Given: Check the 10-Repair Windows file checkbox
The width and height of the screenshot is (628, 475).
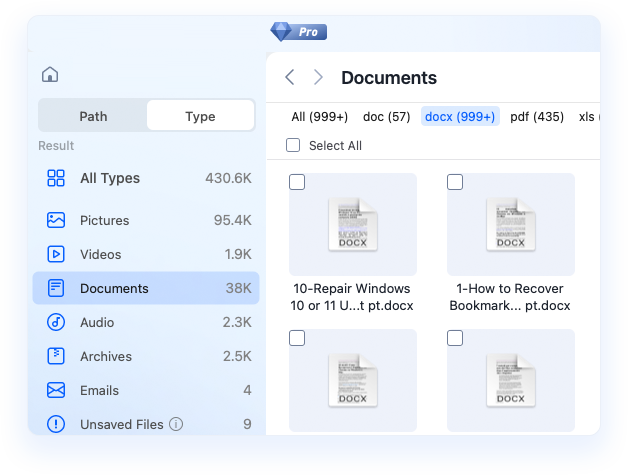Looking at the screenshot, I should point(297,182).
